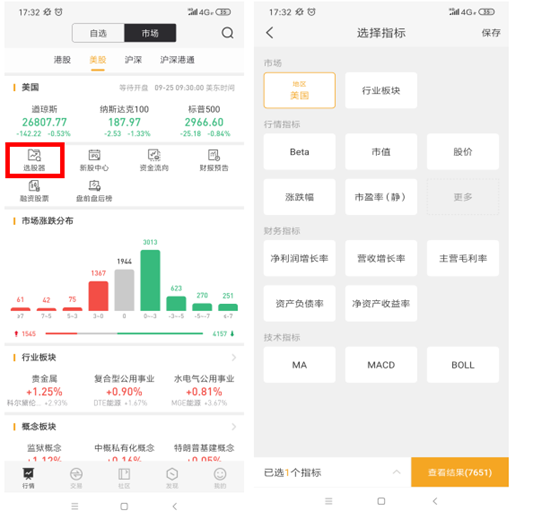Tap the green 3013 distribution bar
The image size is (540, 530).
click(x=150, y=280)
